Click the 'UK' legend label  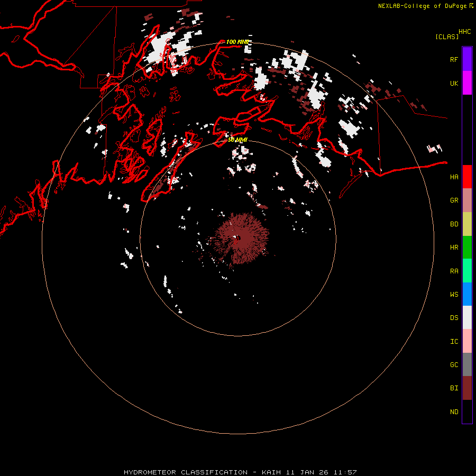pos(454,83)
